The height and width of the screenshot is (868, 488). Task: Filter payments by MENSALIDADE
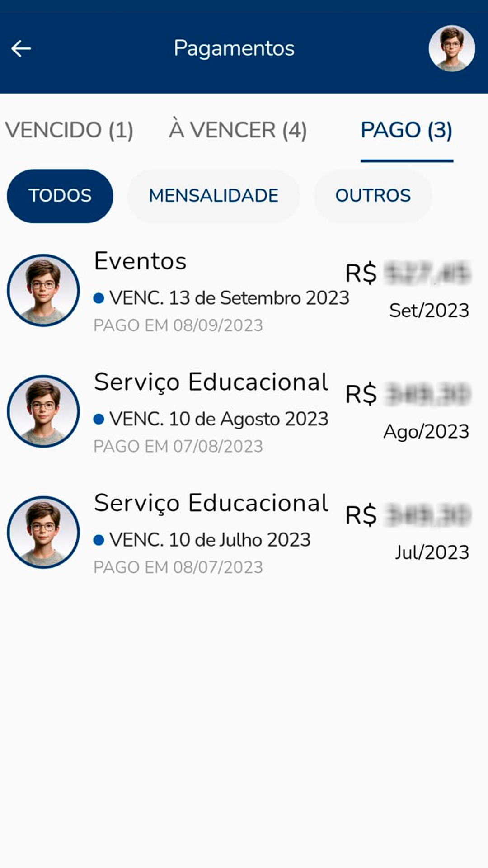[213, 196]
